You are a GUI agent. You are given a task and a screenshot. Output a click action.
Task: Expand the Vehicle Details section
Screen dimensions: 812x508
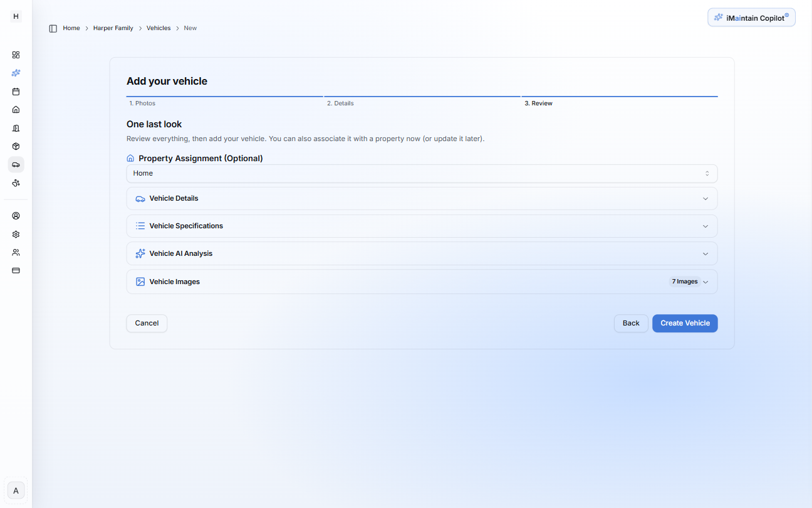pyautogui.click(x=422, y=198)
